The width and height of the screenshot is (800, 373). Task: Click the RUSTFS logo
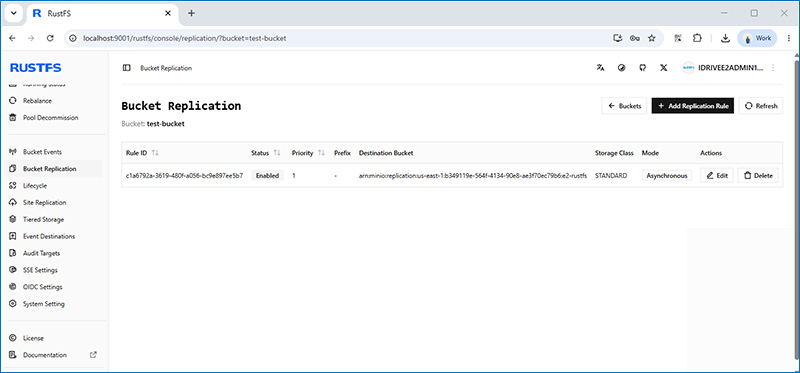pos(36,68)
